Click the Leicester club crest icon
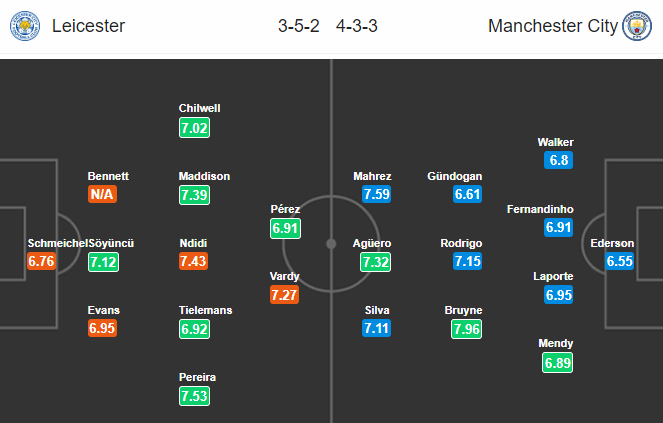The width and height of the screenshot is (663, 423). coord(25,26)
